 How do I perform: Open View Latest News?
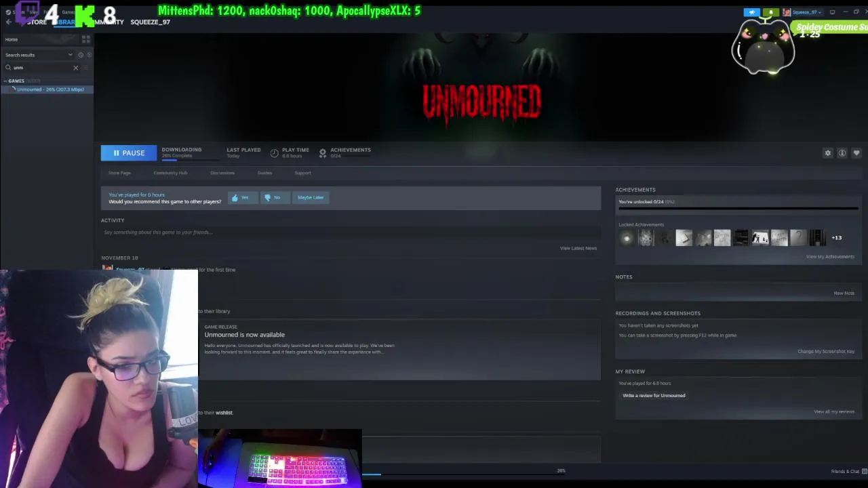[x=578, y=248]
